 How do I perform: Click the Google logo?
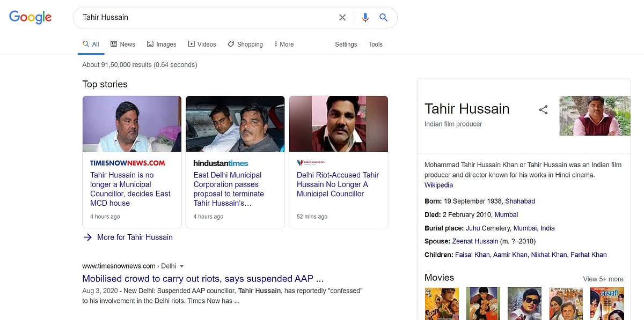coord(31,17)
